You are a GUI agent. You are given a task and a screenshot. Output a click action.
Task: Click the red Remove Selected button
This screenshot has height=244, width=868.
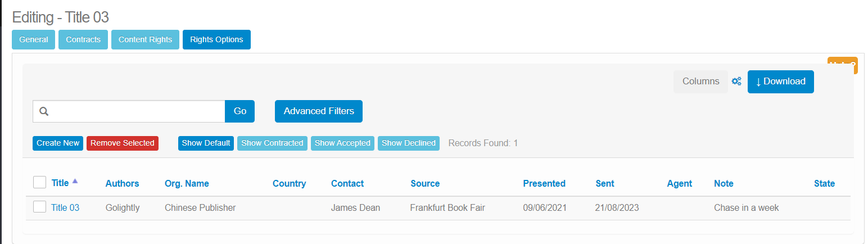pyautogui.click(x=123, y=143)
